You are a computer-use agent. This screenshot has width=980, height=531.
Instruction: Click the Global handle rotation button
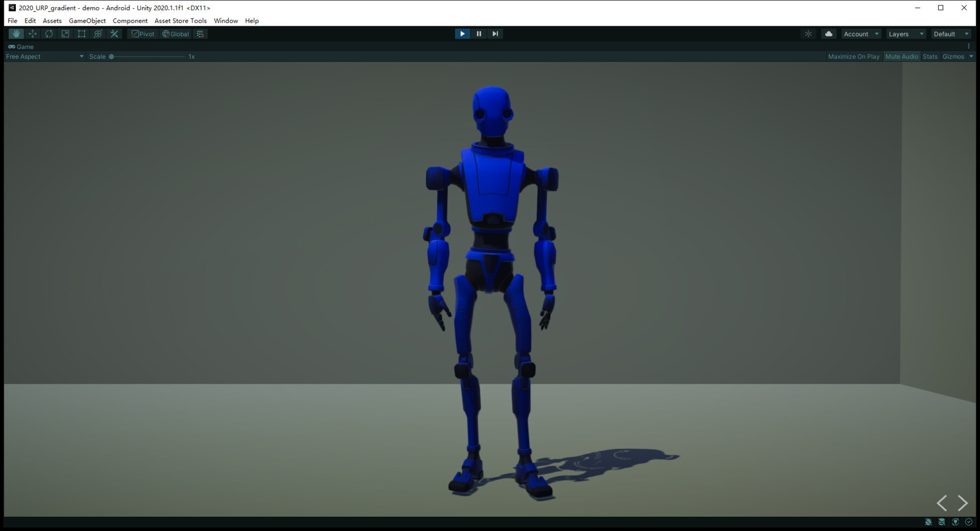coord(175,34)
